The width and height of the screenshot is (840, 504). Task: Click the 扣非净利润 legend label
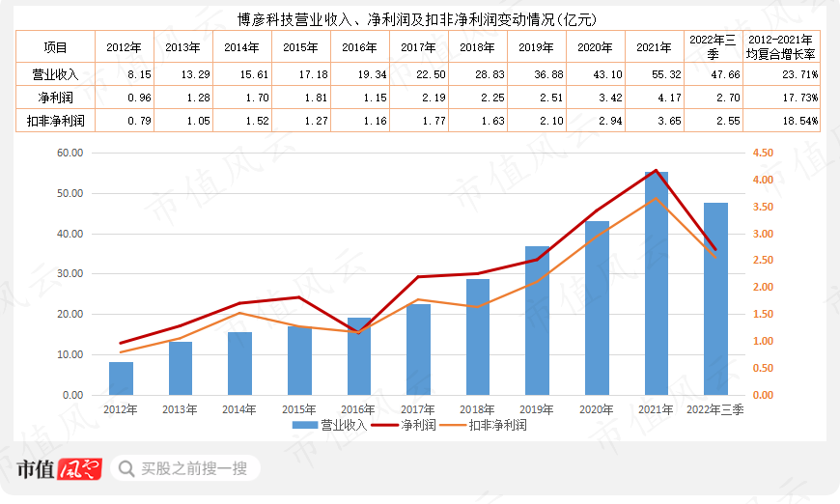(x=497, y=425)
